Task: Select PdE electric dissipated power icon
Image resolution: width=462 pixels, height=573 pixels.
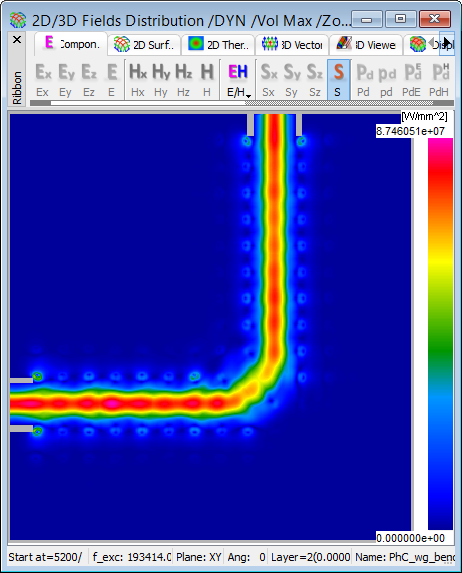Action: click(x=412, y=80)
